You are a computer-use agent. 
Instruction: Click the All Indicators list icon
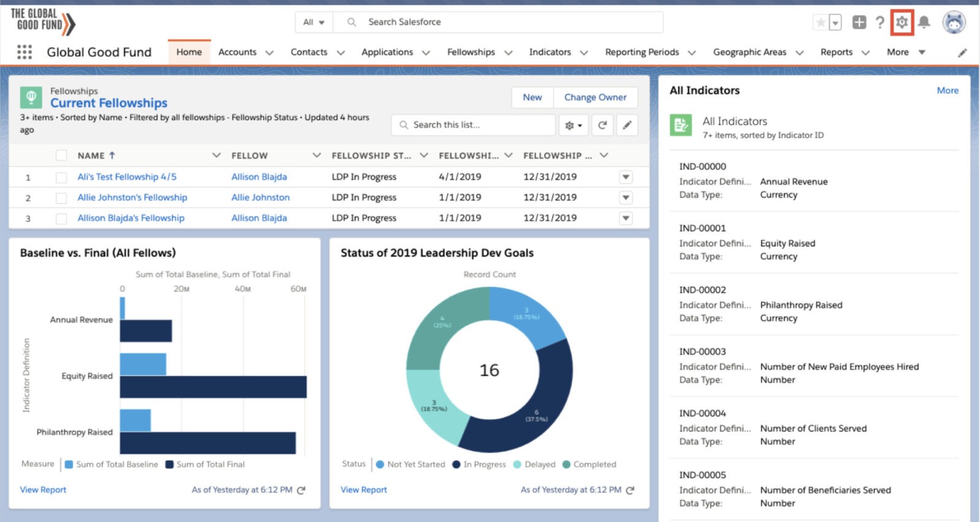[680, 125]
